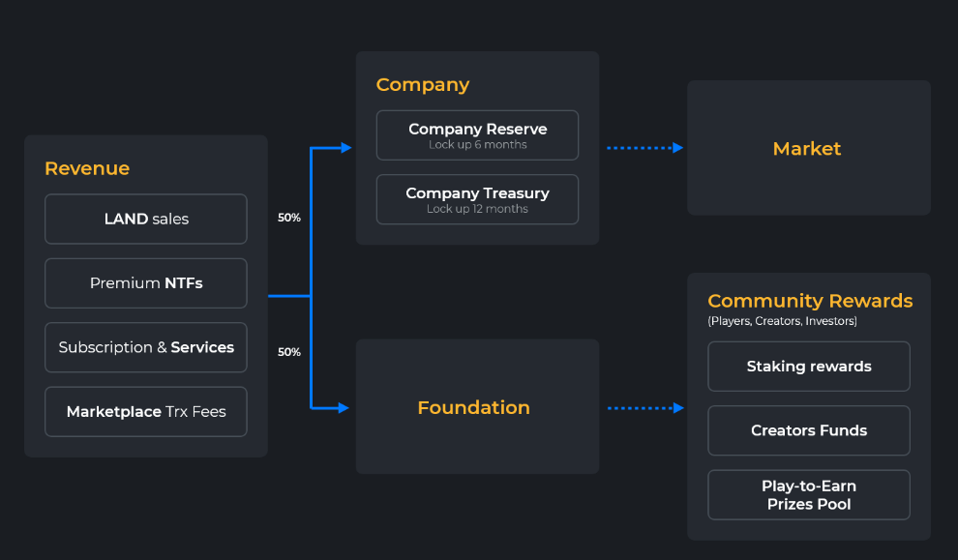
Task: Click the Foundation block
Action: [477, 407]
